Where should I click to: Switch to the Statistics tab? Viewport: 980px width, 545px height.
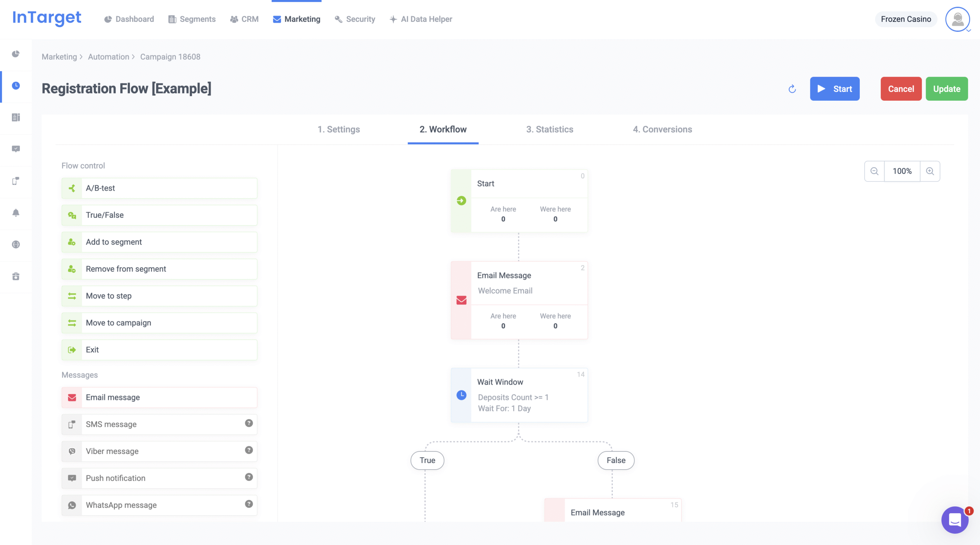pos(549,129)
